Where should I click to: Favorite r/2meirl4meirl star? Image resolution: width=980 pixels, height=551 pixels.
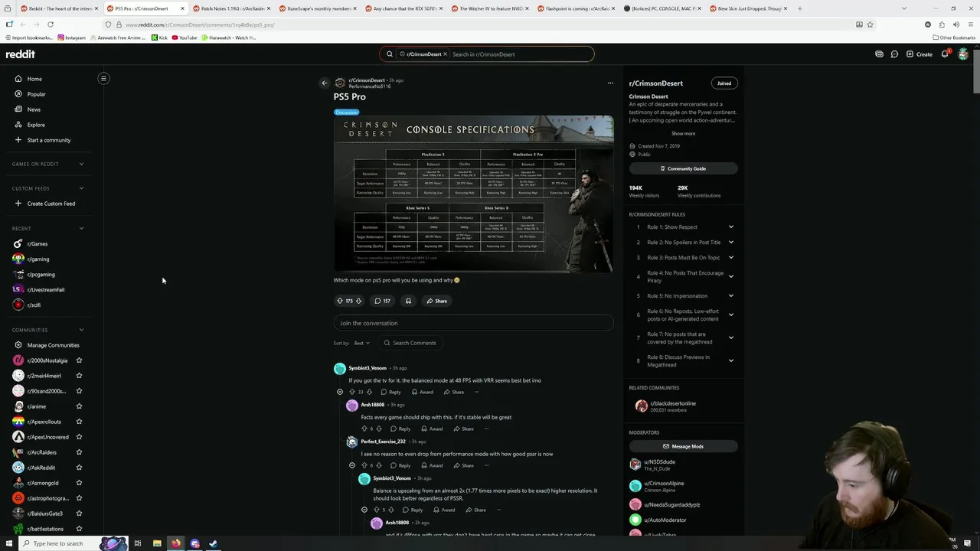tap(79, 376)
